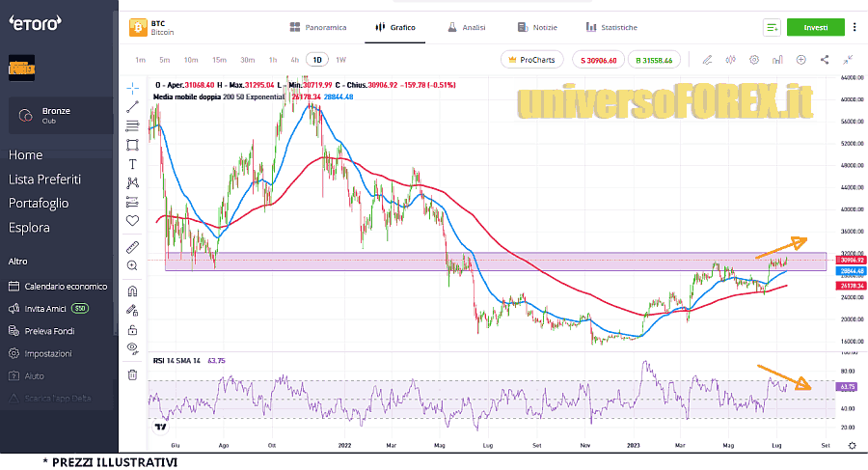This screenshot has height=470, width=868.
Task: Select the trend line drawing tool
Action: 132,106
